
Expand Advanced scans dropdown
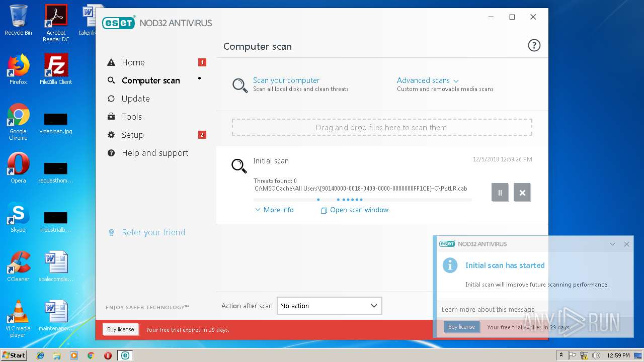(x=428, y=80)
